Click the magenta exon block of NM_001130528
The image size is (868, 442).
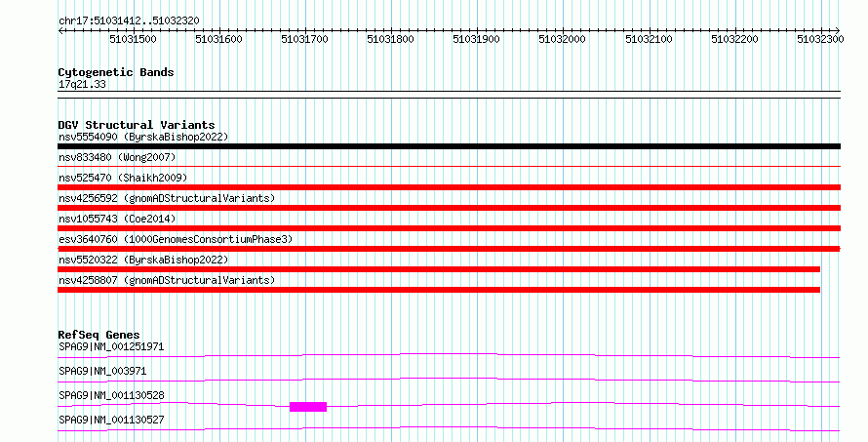click(x=308, y=407)
